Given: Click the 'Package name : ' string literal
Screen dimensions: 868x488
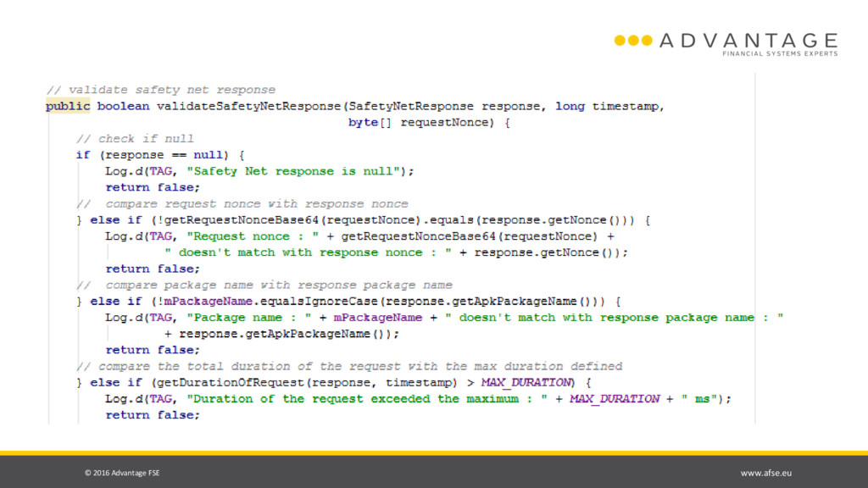Looking at the screenshot, I should click(x=248, y=318).
